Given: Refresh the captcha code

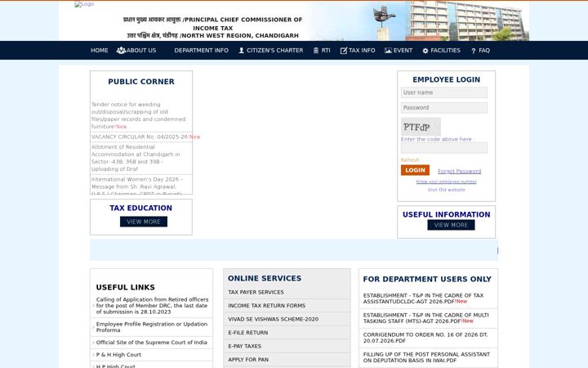Looking at the screenshot, I should pyautogui.click(x=410, y=160).
